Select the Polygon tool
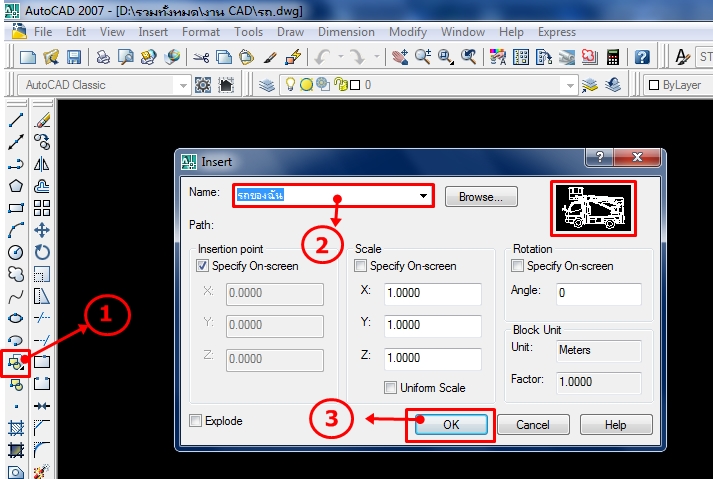This screenshot has width=713, height=479. click(15, 186)
